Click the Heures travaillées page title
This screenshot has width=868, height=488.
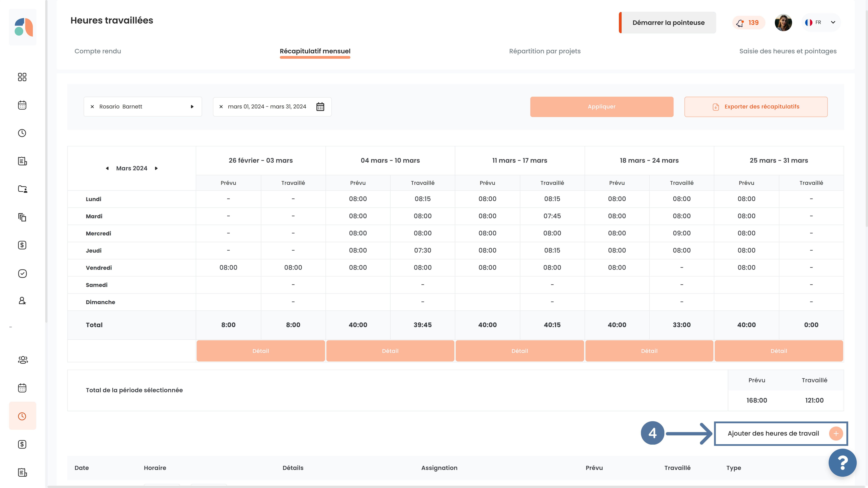click(112, 21)
